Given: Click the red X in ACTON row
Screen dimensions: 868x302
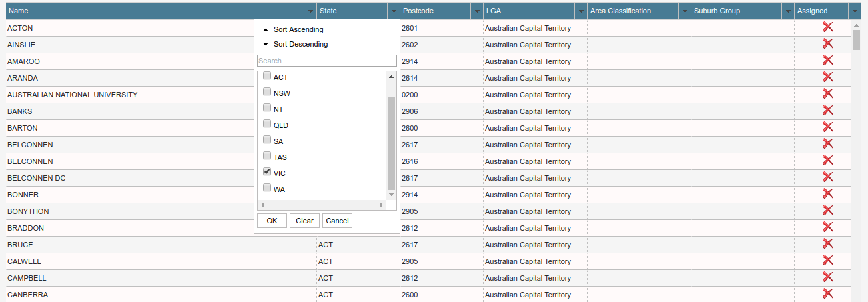Looking at the screenshot, I should (x=827, y=27).
